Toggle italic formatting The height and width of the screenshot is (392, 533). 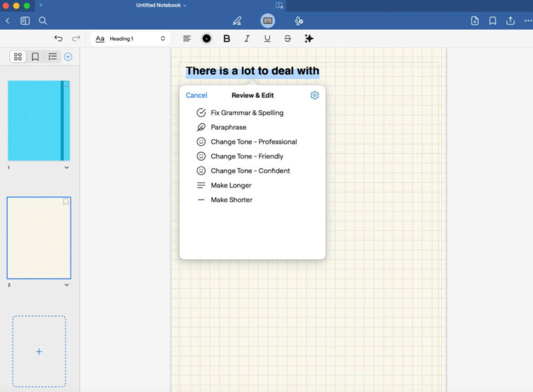(247, 39)
